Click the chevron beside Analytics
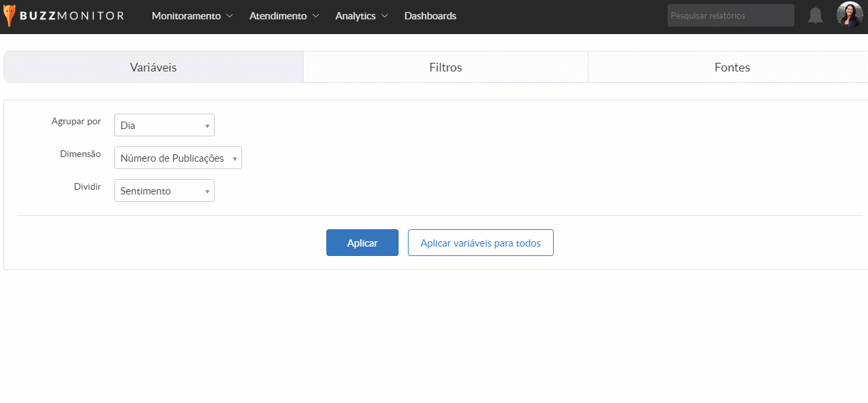The width and height of the screenshot is (868, 403). click(385, 16)
